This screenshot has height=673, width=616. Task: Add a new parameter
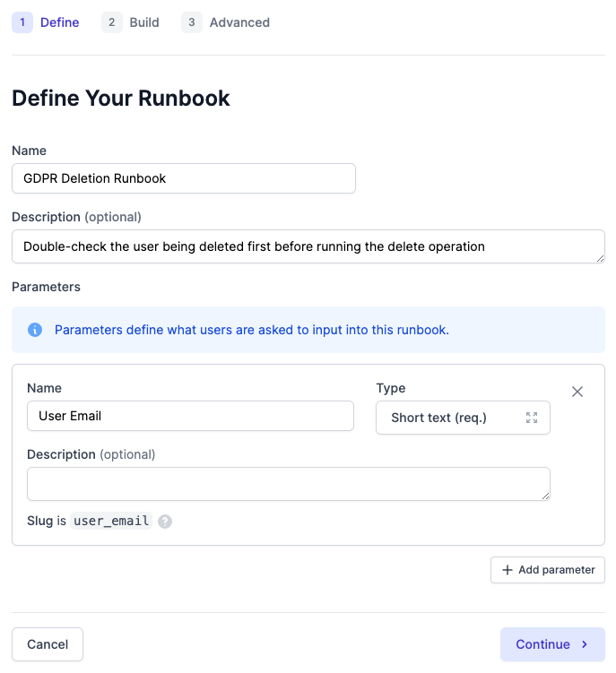coord(548,570)
